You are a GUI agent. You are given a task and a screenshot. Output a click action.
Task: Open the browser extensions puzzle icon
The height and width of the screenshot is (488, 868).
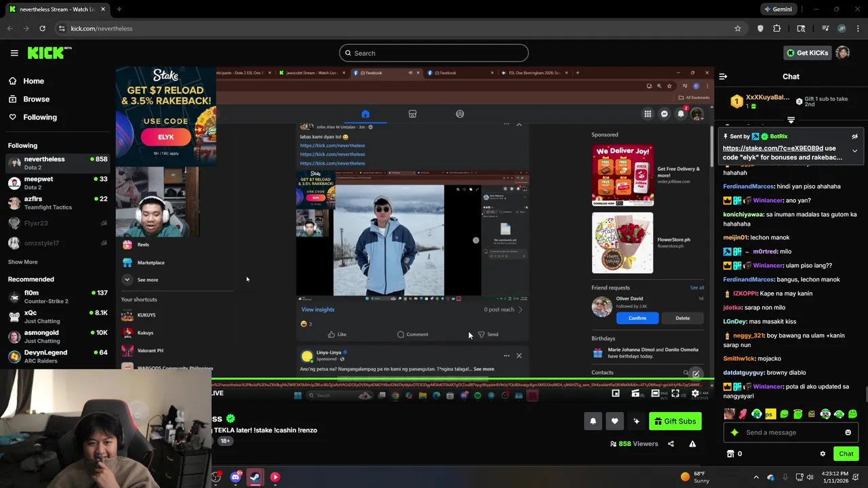click(x=777, y=28)
